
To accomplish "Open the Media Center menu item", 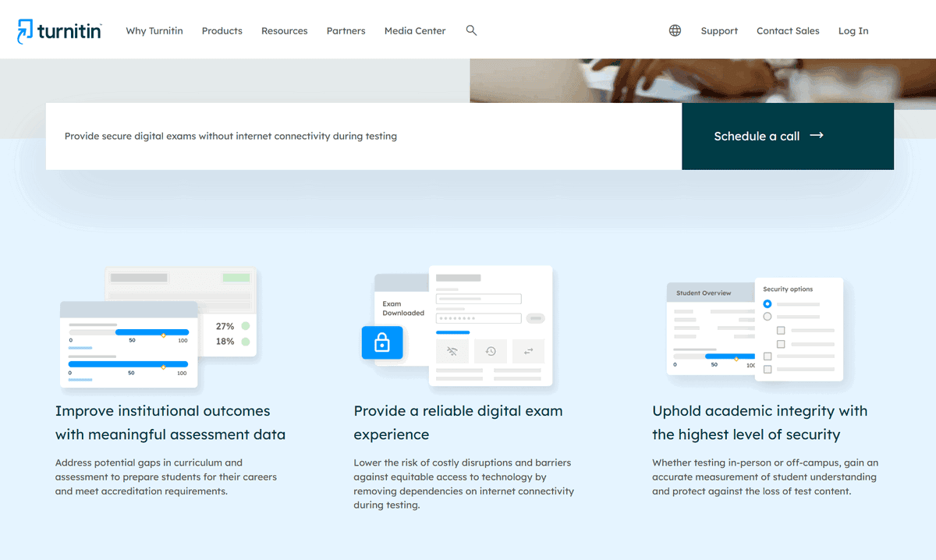I will click(x=415, y=31).
